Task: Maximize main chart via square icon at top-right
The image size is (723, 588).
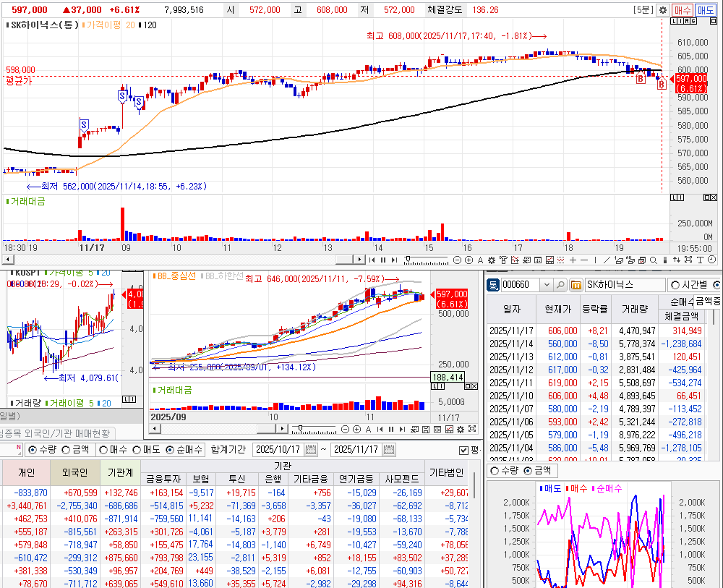Action: coord(713,21)
